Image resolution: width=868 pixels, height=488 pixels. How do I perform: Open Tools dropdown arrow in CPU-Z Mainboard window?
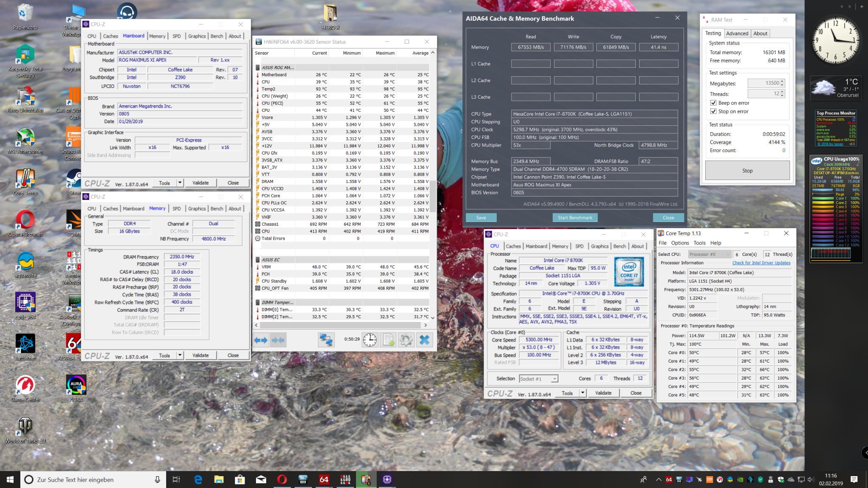[x=180, y=183]
